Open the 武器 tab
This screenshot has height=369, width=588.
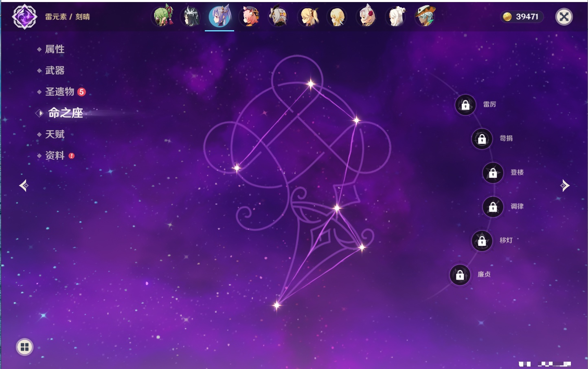55,71
